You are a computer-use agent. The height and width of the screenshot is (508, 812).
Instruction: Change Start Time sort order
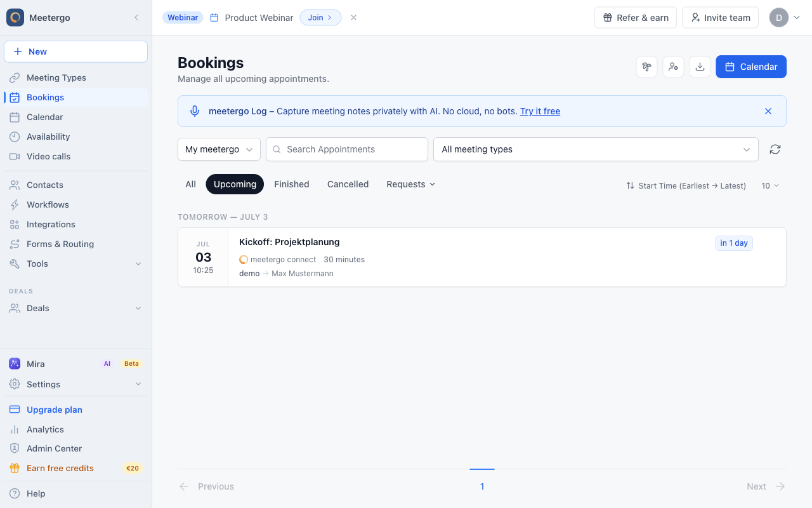pyautogui.click(x=686, y=185)
